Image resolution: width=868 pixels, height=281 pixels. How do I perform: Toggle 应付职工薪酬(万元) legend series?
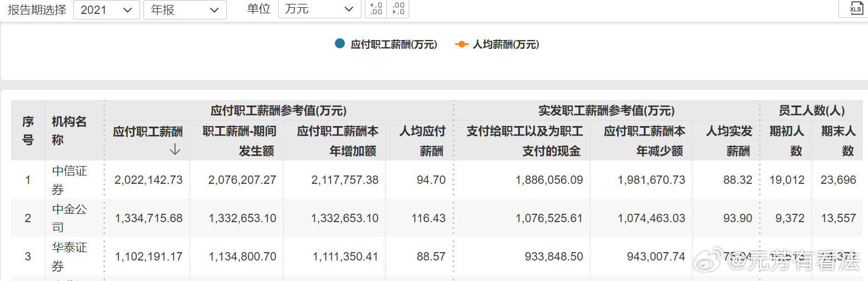[386, 44]
